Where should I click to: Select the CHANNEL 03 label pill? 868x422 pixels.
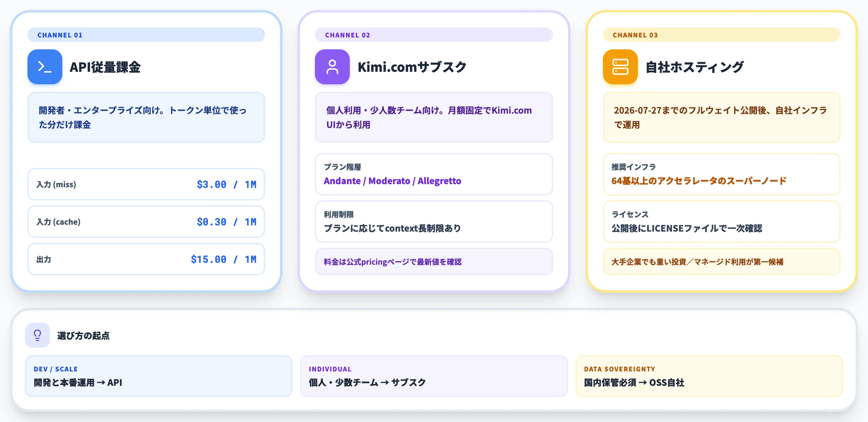722,35
